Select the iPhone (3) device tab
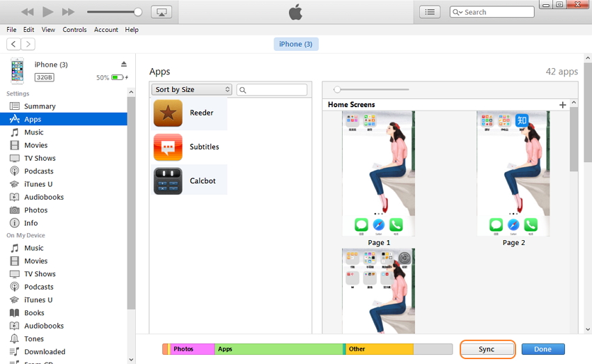The image size is (592, 364). tap(296, 44)
